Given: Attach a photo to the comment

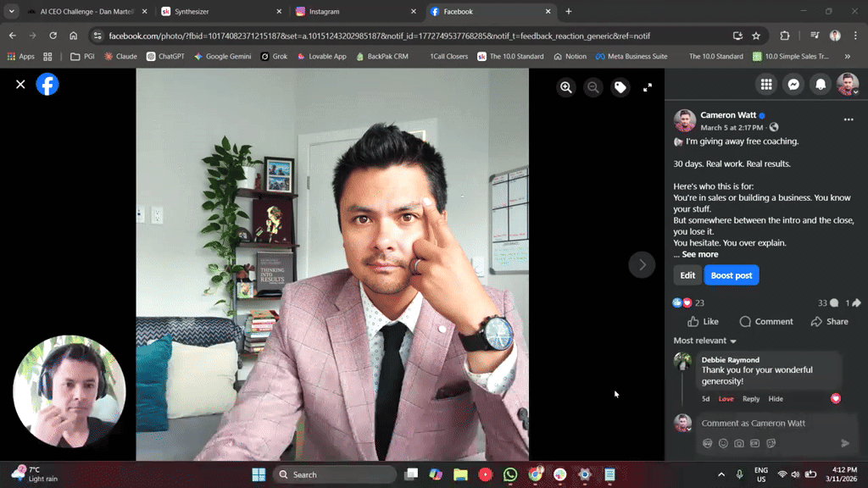Looking at the screenshot, I should (x=739, y=443).
